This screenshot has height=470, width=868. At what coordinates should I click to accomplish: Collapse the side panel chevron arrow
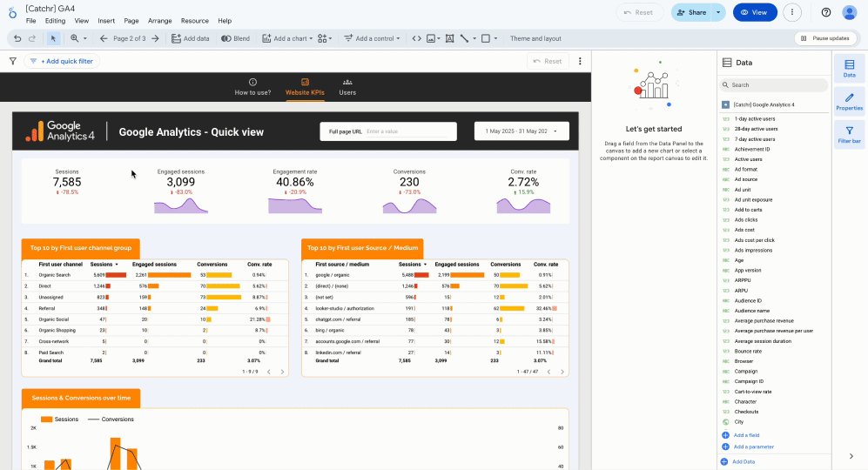[851, 457]
